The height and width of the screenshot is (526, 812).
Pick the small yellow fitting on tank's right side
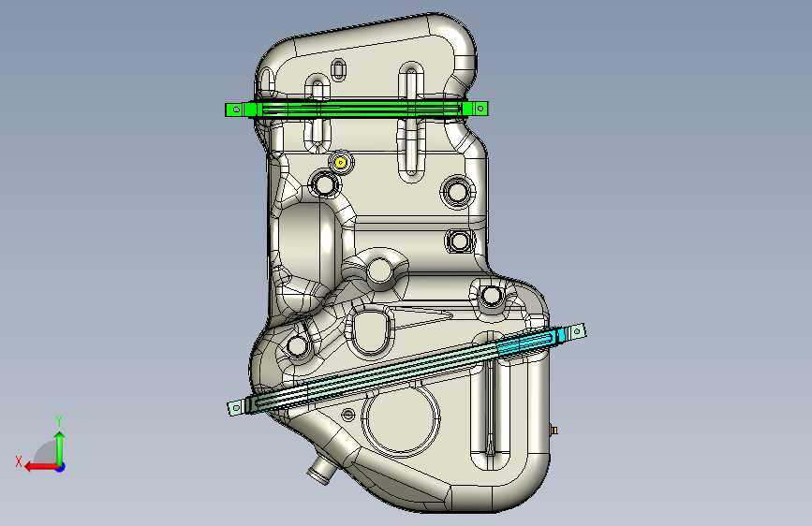pos(554,431)
